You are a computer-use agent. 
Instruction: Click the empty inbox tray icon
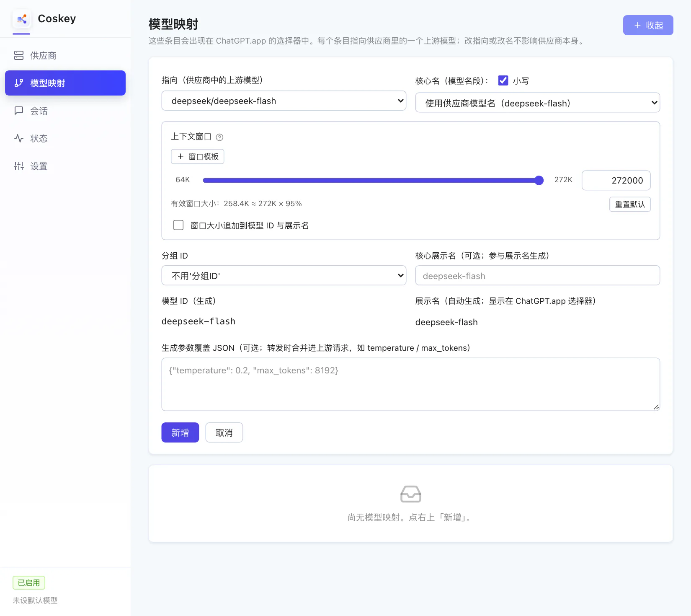411,494
